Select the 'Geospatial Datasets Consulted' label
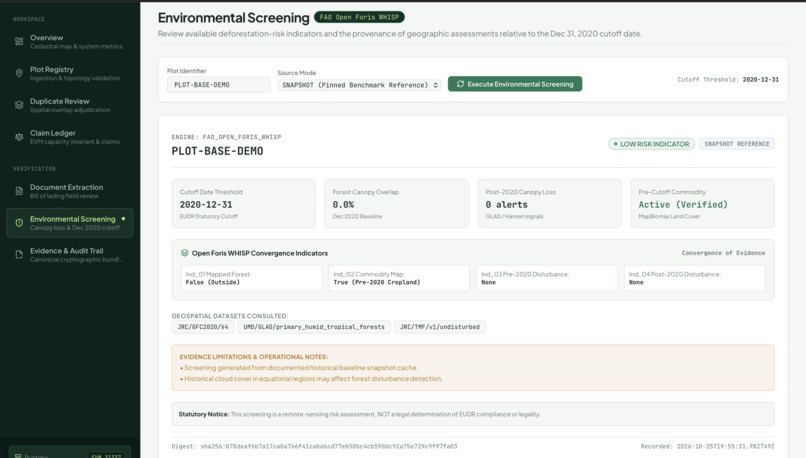Screen dimensions: 806x458 (230, 316)
